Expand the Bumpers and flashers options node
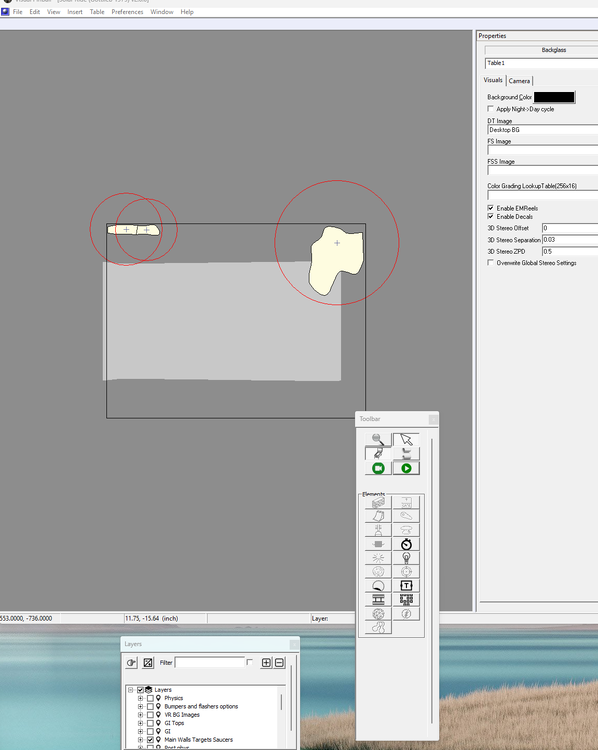The width and height of the screenshot is (598, 750). [x=140, y=706]
